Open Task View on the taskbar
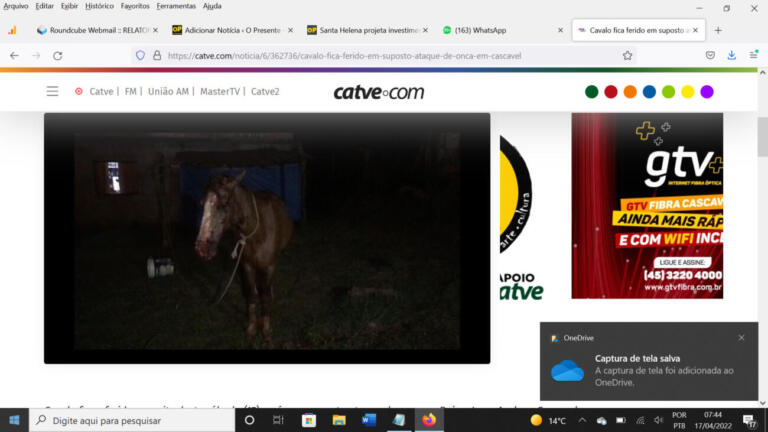 [278, 420]
